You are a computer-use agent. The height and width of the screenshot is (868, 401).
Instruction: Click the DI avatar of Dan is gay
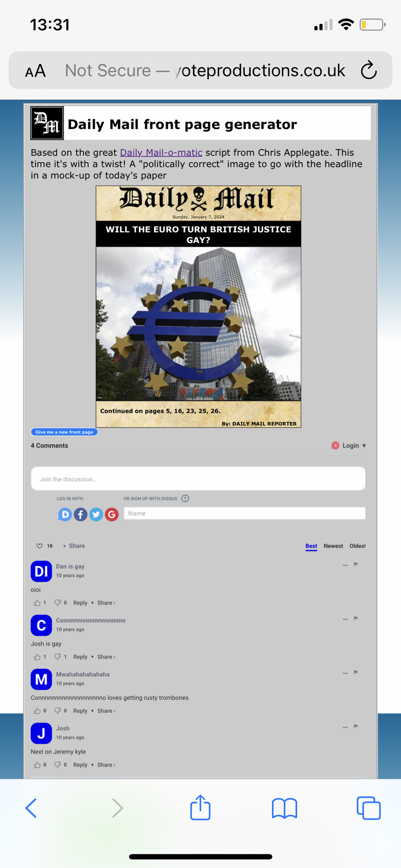pyautogui.click(x=41, y=571)
